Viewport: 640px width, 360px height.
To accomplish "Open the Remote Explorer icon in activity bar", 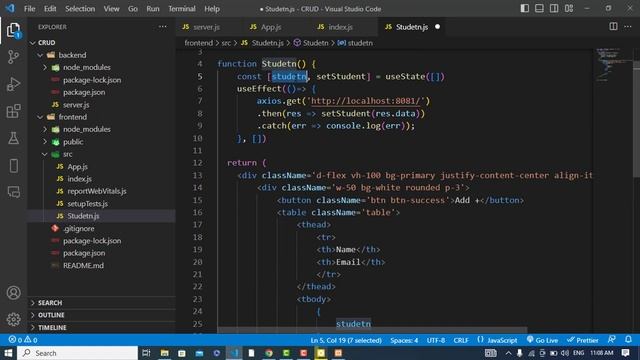I will click(x=13, y=192).
